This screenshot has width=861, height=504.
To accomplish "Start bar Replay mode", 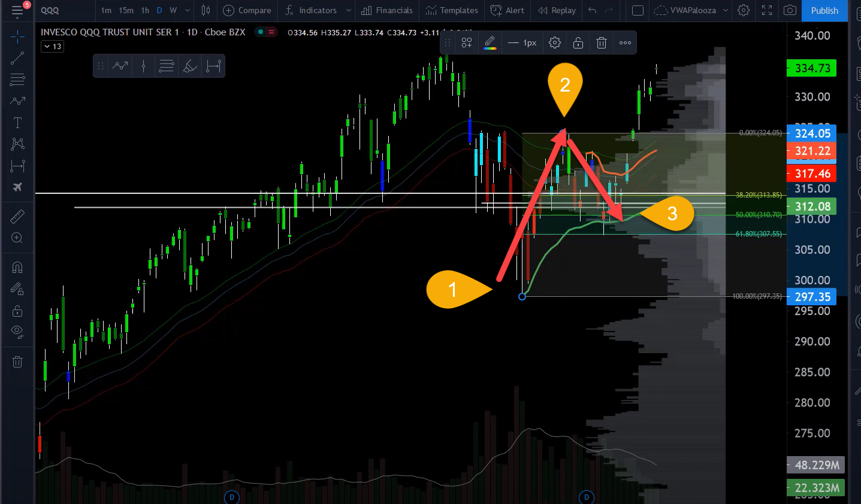I will click(557, 10).
